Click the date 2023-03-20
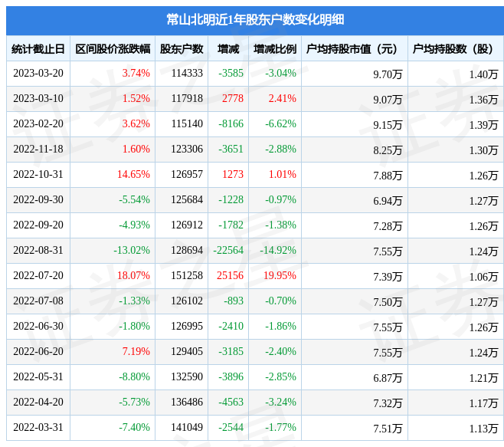 point(38,73)
